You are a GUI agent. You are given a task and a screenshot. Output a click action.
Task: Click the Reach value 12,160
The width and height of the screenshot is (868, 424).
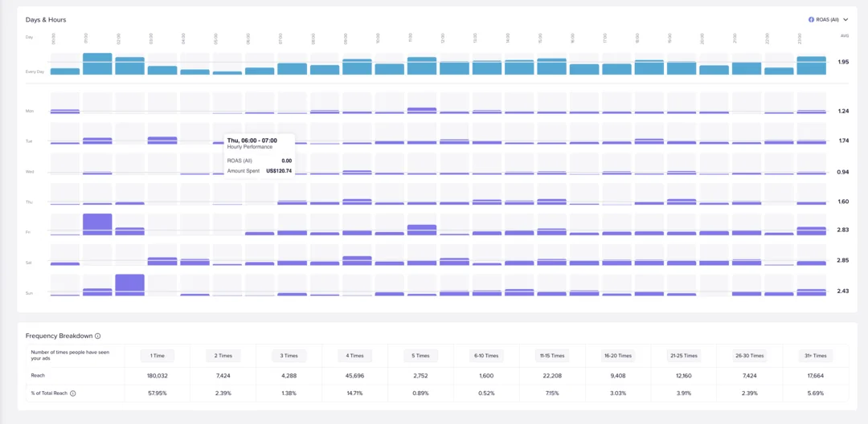684,375
